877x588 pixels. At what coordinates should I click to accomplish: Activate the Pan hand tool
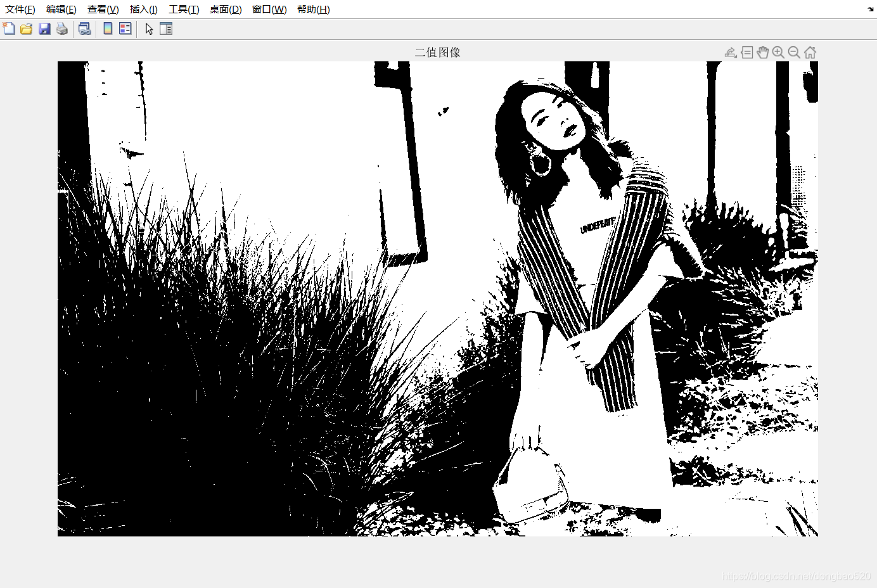click(x=763, y=53)
